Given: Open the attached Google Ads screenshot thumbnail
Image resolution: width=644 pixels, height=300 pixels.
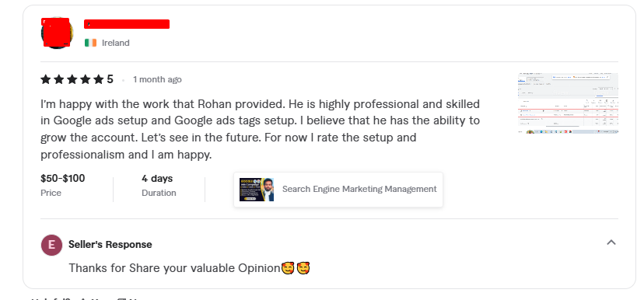Looking at the screenshot, I should [x=568, y=103].
